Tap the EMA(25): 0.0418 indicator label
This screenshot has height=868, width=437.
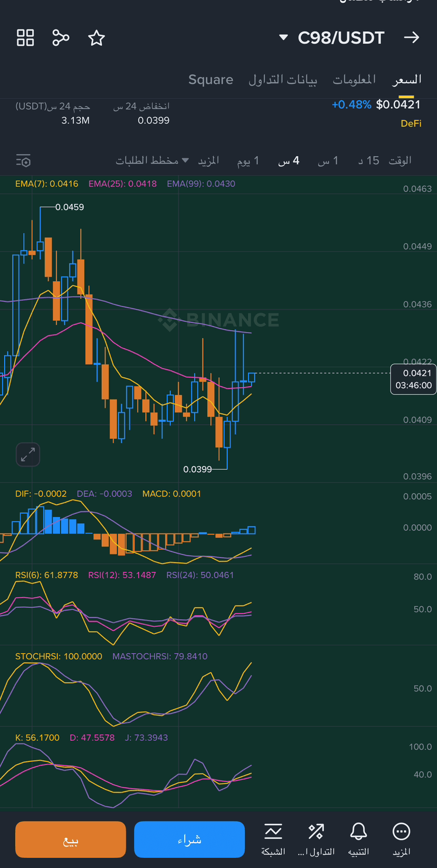click(x=122, y=184)
